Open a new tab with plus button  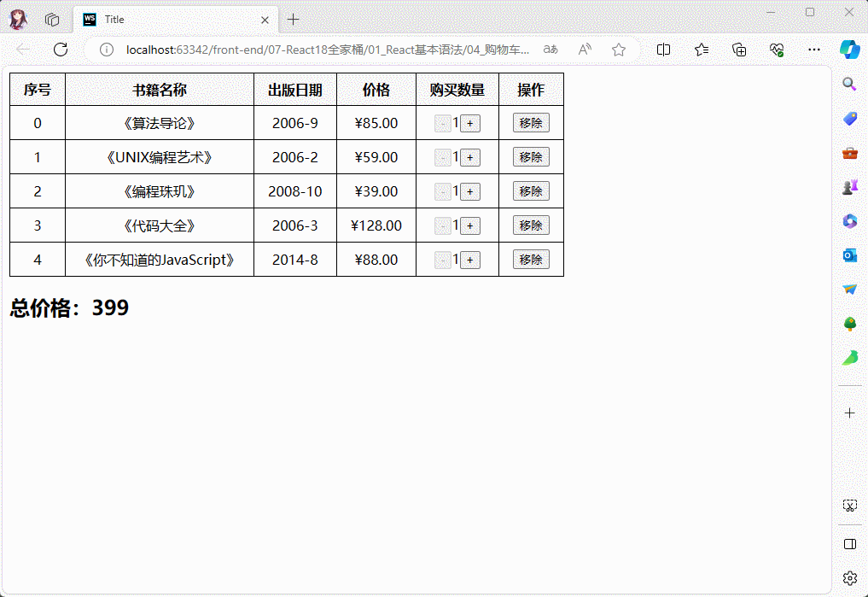294,19
